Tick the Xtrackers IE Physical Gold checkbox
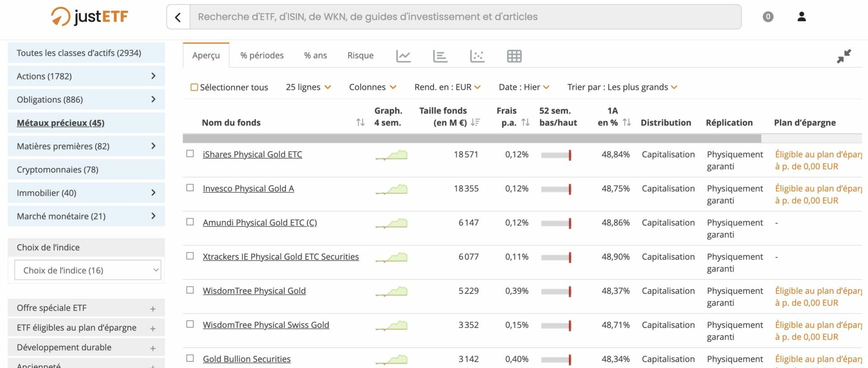The height and width of the screenshot is (368, 868). click(x=190, y=256)
